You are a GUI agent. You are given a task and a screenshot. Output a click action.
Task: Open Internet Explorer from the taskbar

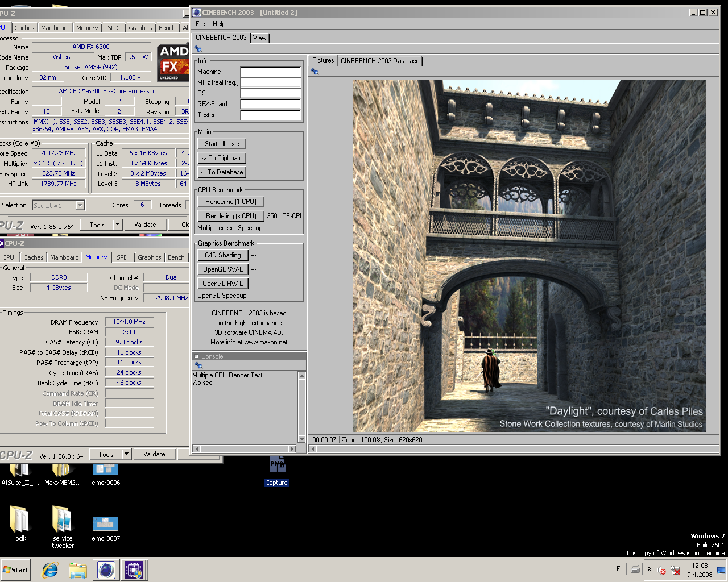click(50, 569)
